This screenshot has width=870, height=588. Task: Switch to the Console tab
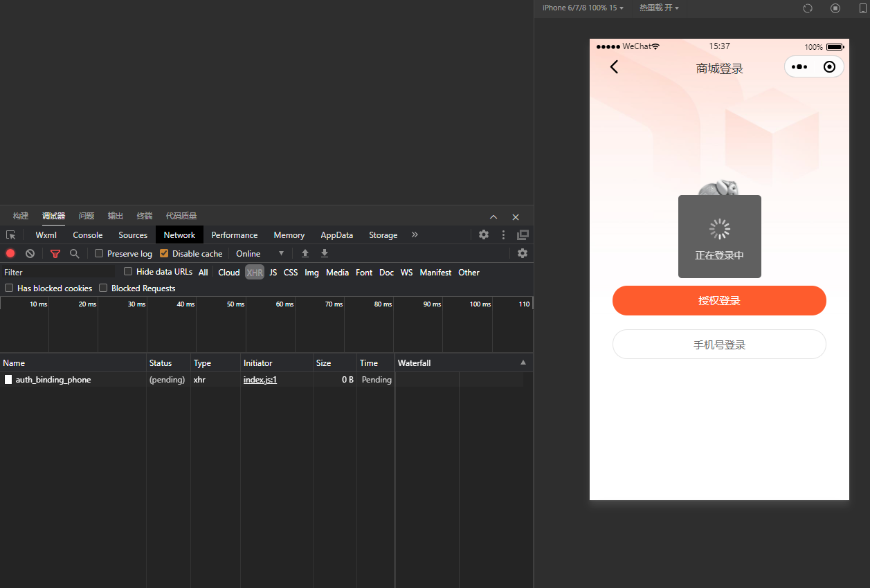(x=88, y=235)
